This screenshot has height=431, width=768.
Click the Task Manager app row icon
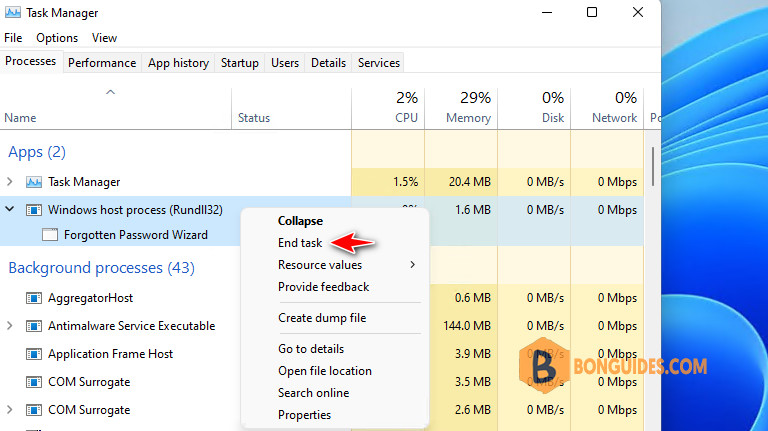(34, 182)
